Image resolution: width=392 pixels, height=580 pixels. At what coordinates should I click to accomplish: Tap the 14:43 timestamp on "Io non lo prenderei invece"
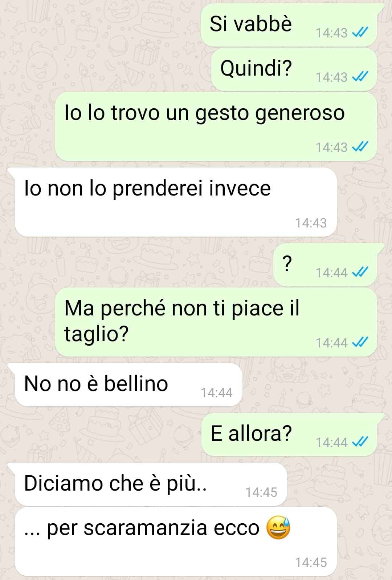(x=311, y=223)
